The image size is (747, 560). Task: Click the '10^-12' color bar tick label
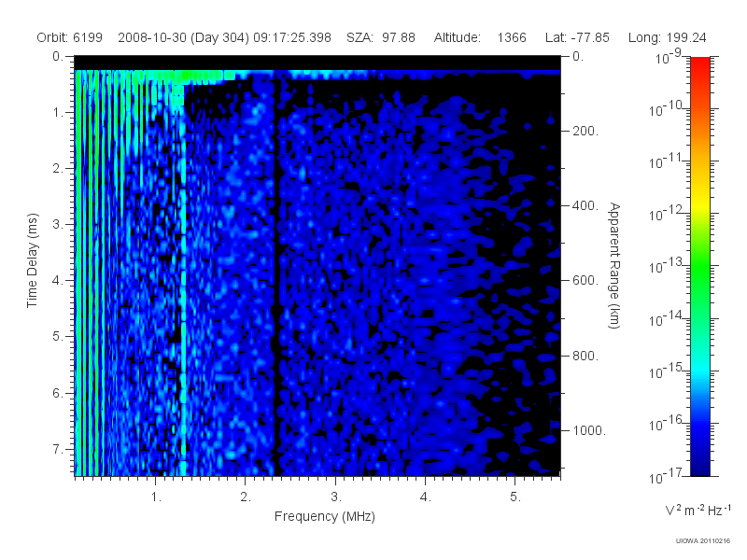coord(665,214)
